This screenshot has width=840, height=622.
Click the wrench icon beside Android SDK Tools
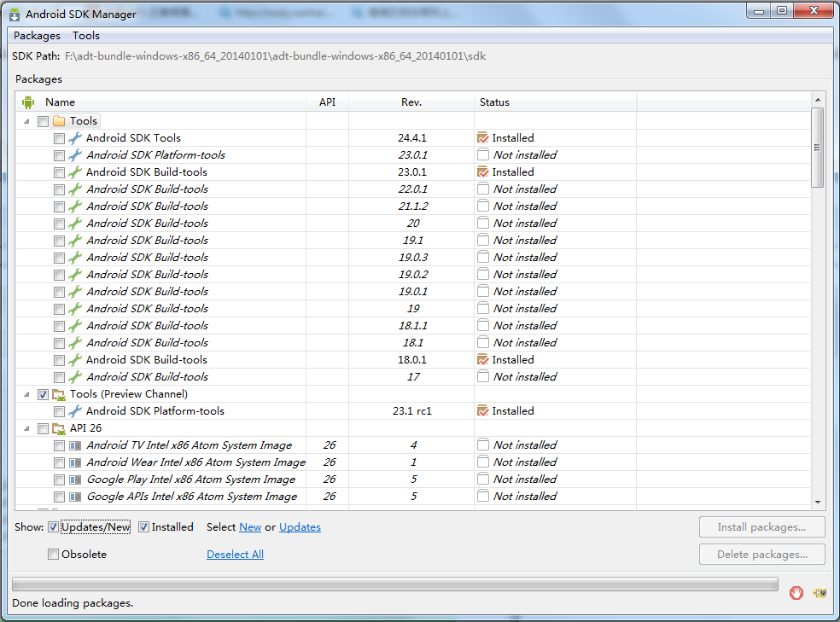click(75, 138)
